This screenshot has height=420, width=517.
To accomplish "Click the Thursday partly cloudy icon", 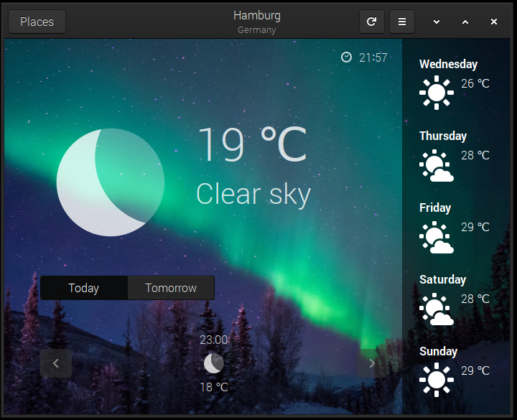I will pos(437,166).
